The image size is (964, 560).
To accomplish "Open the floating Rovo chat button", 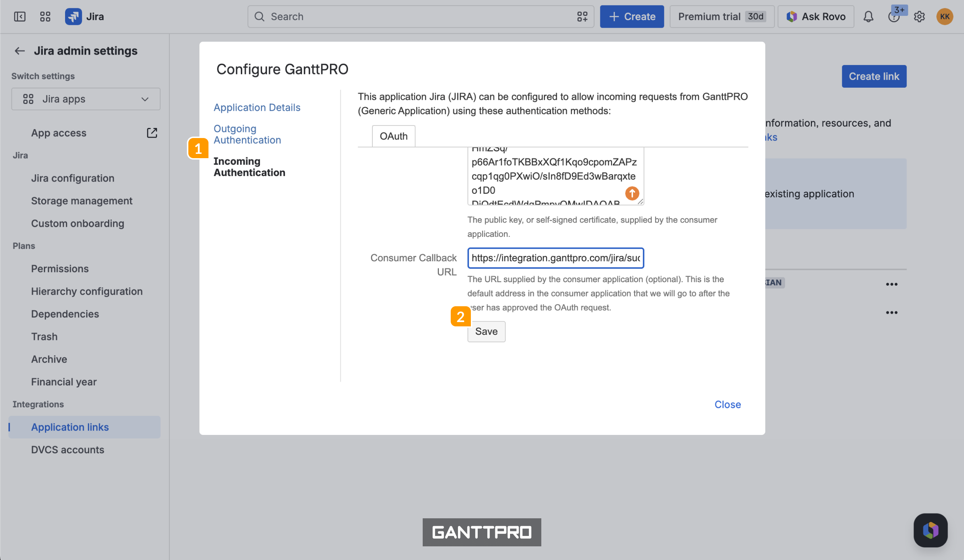I will (930, 530).
